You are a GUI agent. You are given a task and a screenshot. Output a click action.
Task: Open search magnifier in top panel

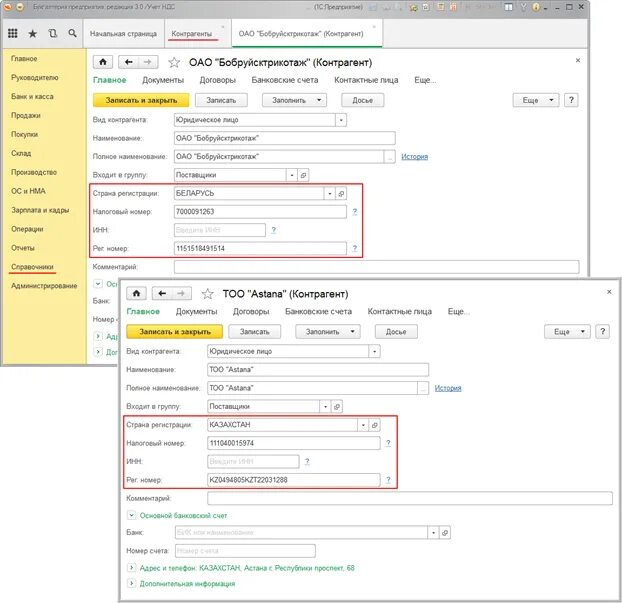72,33
